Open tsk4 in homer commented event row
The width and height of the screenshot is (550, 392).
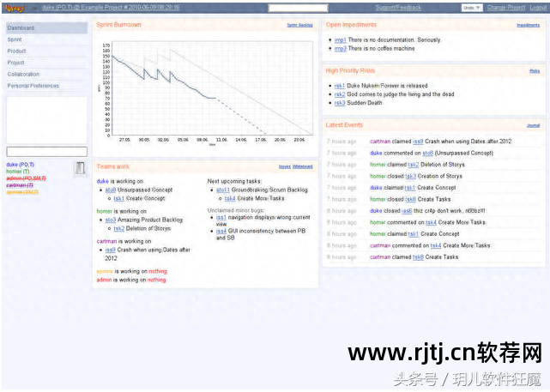coord(431,223)
